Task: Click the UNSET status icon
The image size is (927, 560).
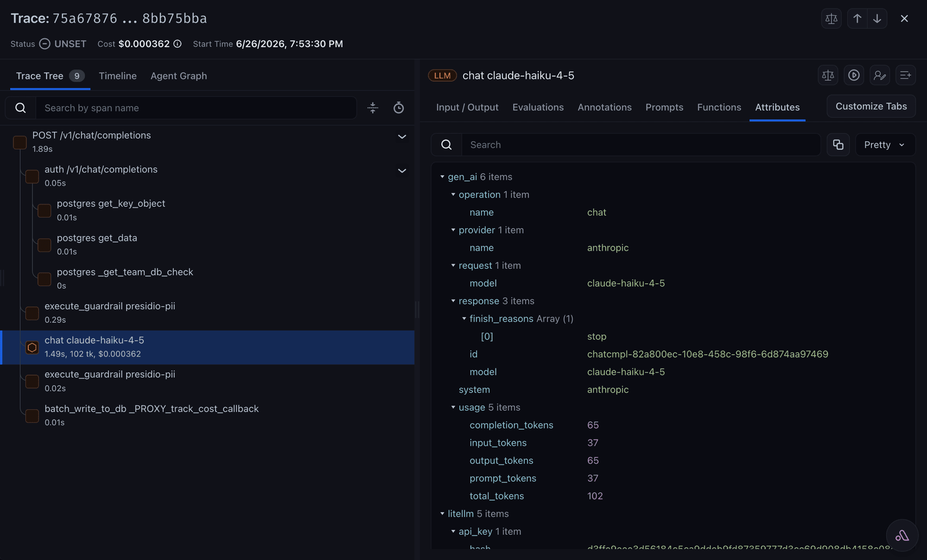Action: 44,44
